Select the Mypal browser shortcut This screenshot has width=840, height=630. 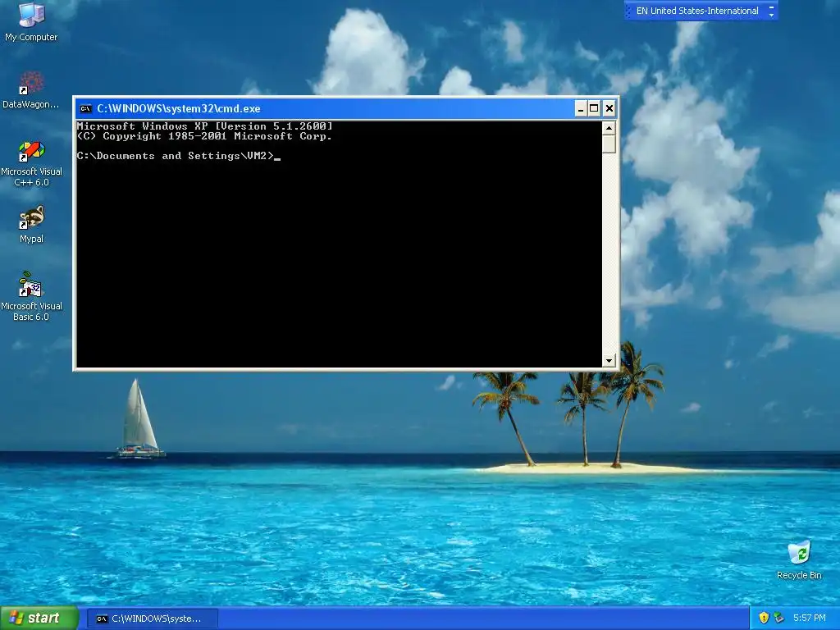click(31, 225)
